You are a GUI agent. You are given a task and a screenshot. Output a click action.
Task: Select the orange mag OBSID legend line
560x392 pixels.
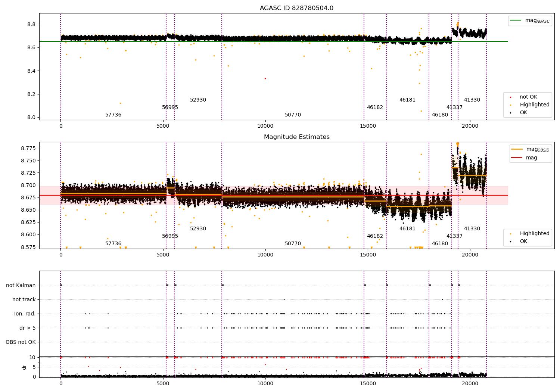(x=517, y=149)
